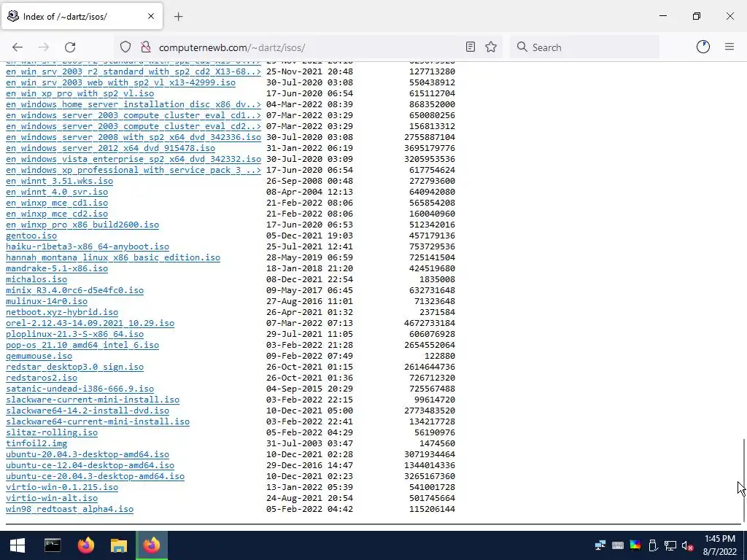Open the tracking protection shield icon
This screenshot has height=560, width=747.
[x=125, y=47]
